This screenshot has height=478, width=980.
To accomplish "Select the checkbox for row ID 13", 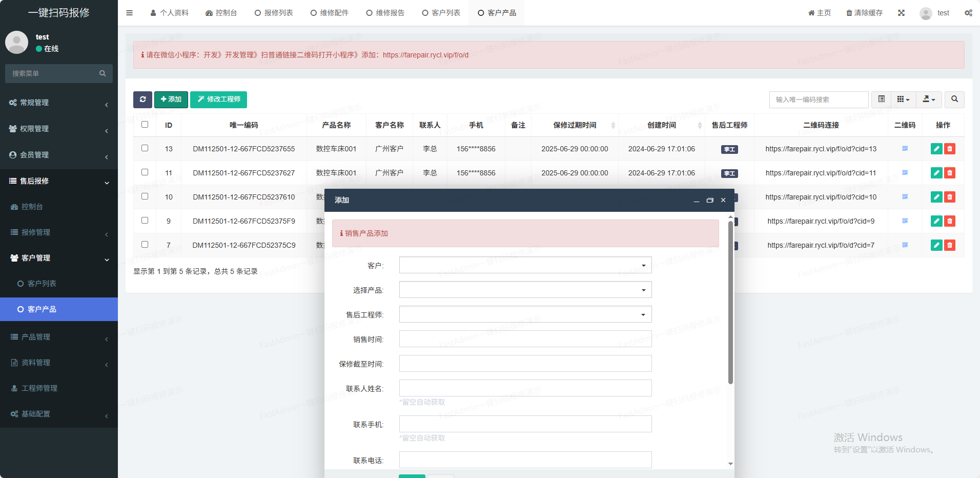I will click(145, 148).
